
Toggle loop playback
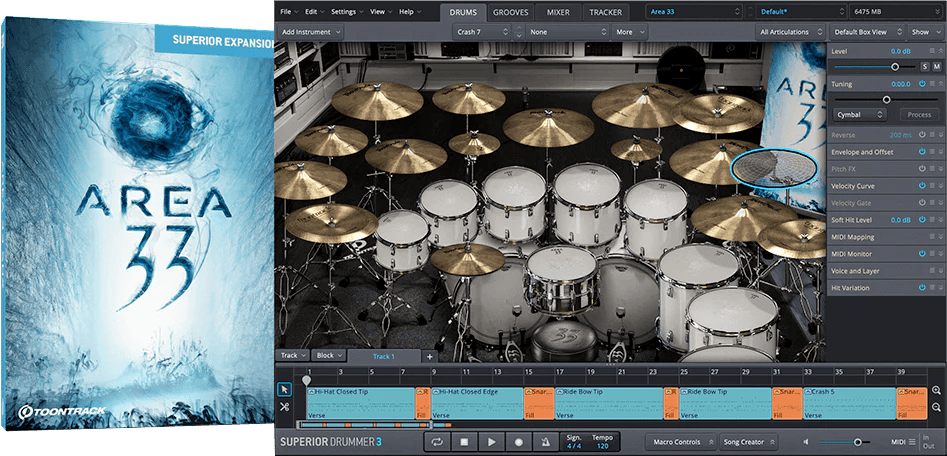(437, 442)
